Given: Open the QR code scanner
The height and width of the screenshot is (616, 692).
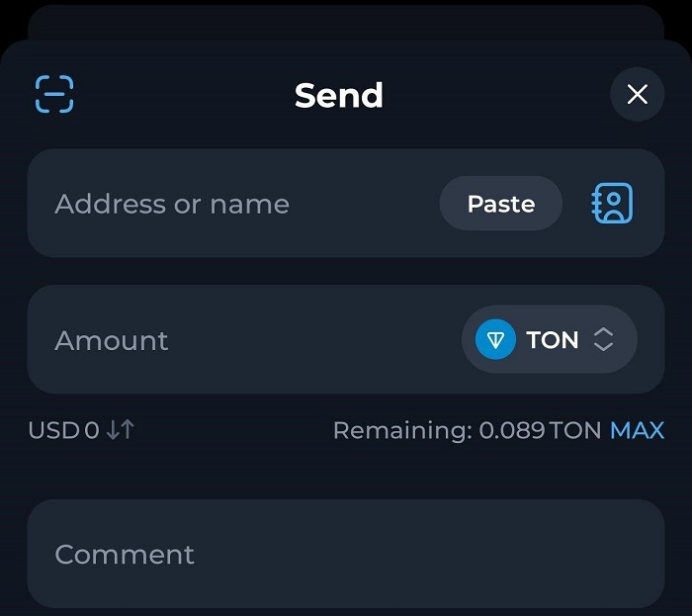Looking at the screenshot, I should coord(54,95).
